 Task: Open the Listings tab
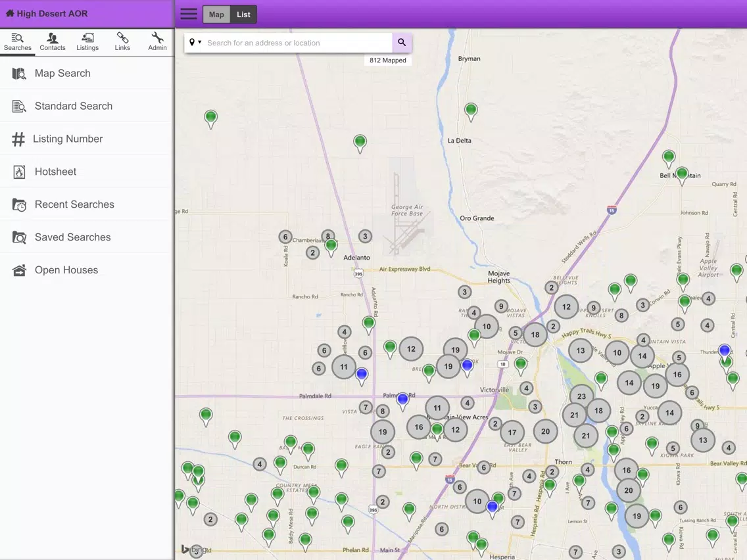tap(87, 42)
